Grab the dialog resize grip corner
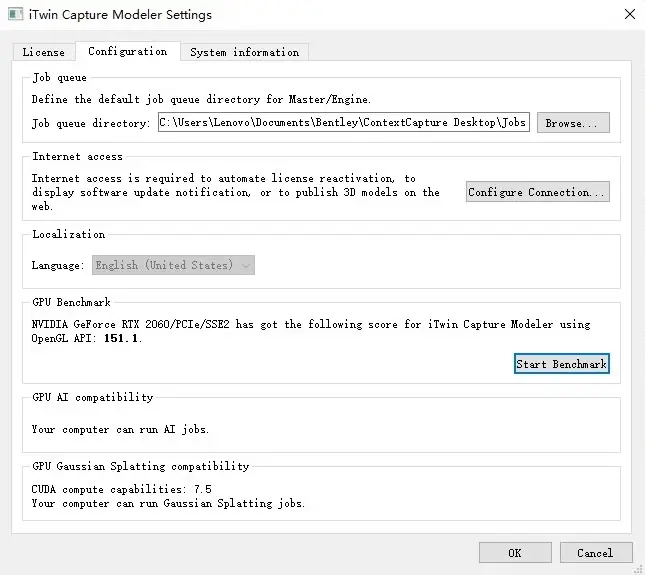 tap(638, 569)
